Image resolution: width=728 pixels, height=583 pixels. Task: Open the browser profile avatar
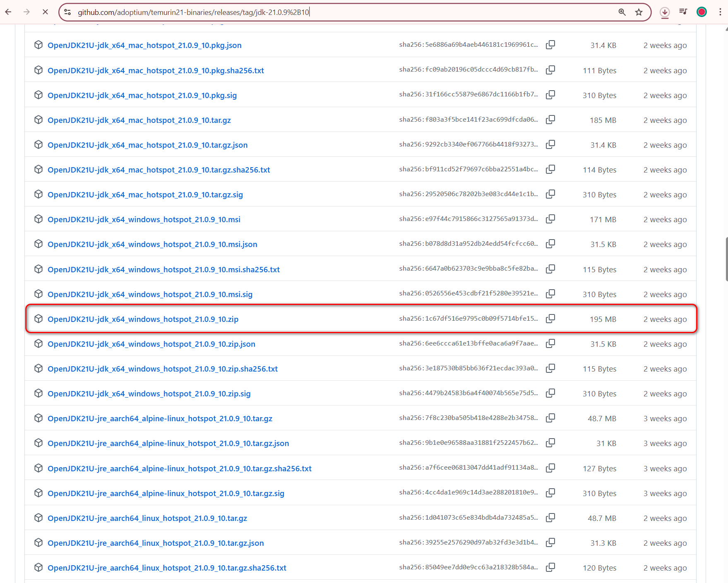[x=702, y=12]
